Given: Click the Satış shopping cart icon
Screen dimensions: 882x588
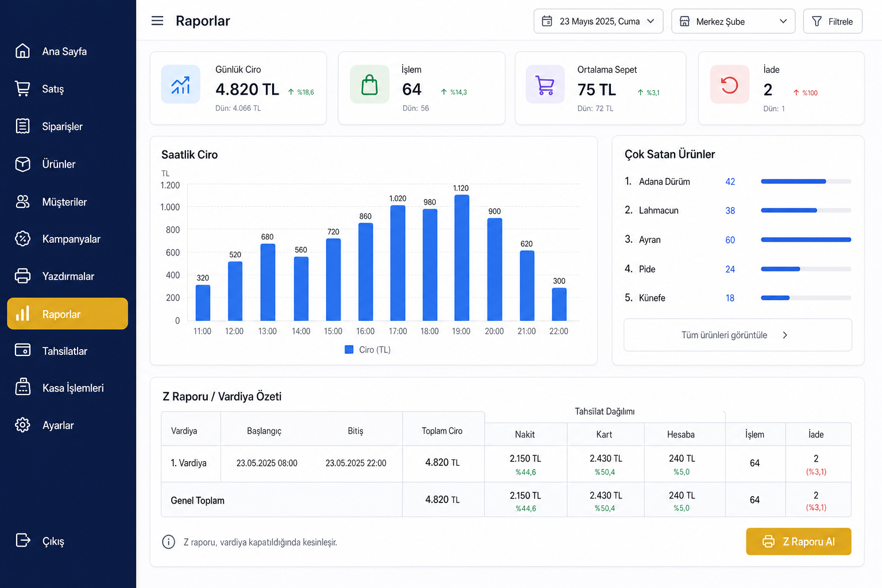Looking at the screenshot, I should point(22,88).
